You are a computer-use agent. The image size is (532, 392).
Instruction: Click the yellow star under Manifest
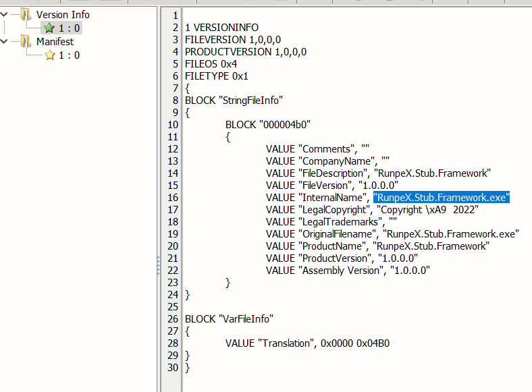click(50, 55)
